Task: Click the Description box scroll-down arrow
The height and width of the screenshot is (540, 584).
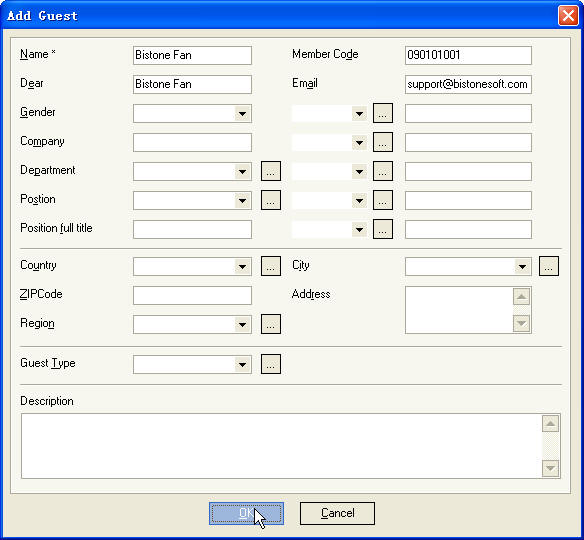Action: (x=550, y=468)
